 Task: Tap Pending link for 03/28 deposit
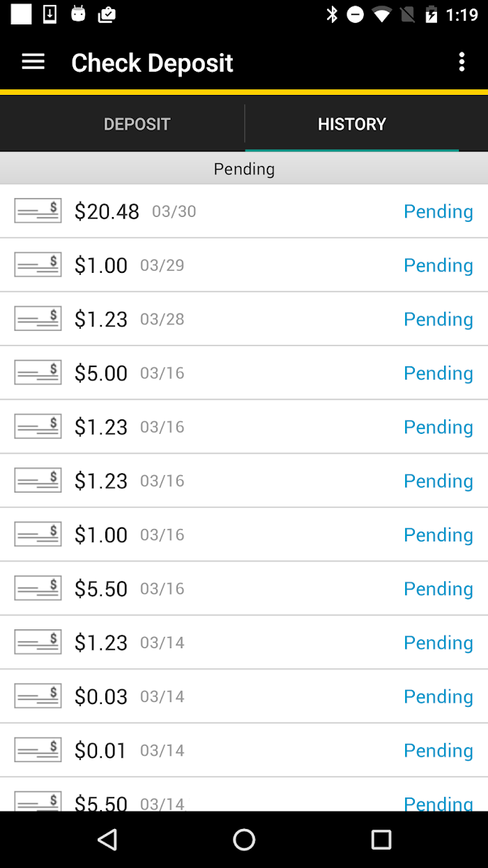(x=438, y=319)
